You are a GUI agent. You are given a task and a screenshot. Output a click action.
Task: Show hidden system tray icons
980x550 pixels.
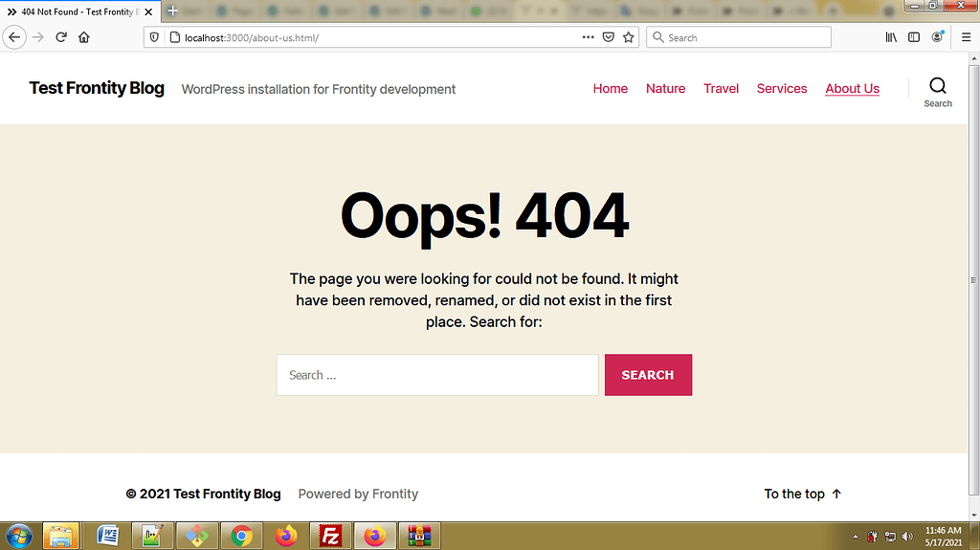tap(854, 537)
